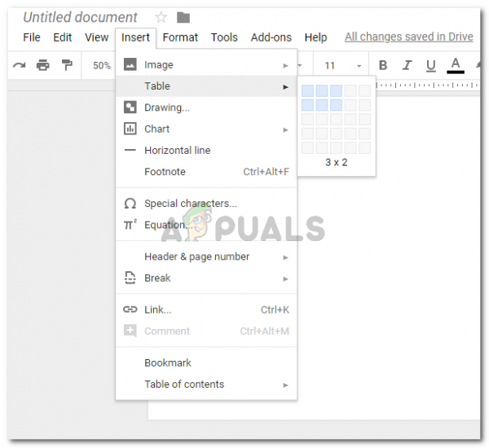Toggle italic formatting
This screenshot has width=489, height=448.
pyautogui.click(x=407, y=65)
